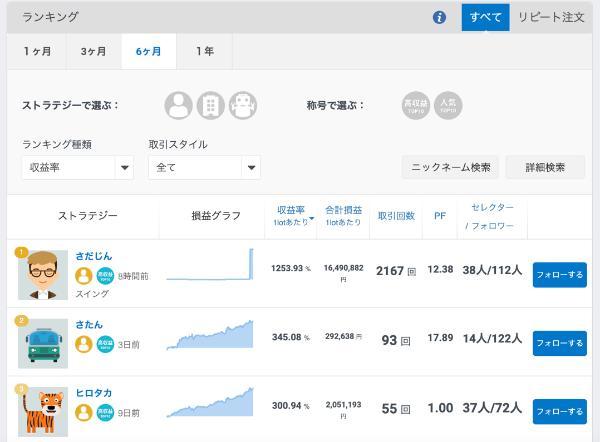Select the 3ヶ月 period tab
This screenshot has height=442, width=600.
point(94,51)
